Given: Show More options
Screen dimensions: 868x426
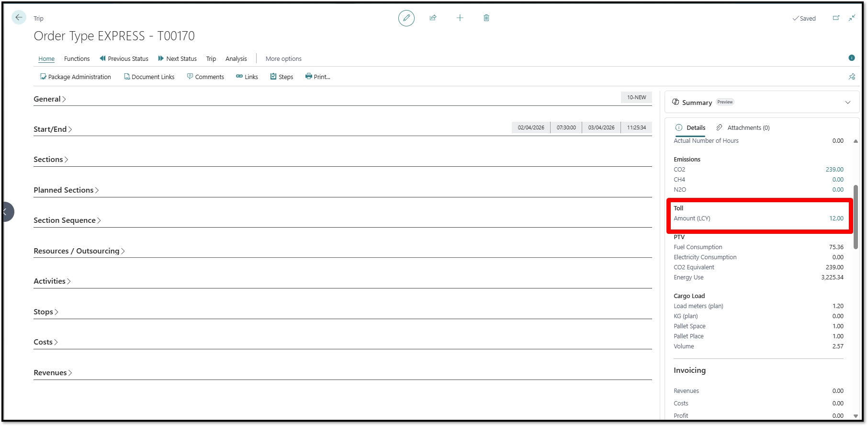Looking at the screenshot, I should tap(283, 58).
